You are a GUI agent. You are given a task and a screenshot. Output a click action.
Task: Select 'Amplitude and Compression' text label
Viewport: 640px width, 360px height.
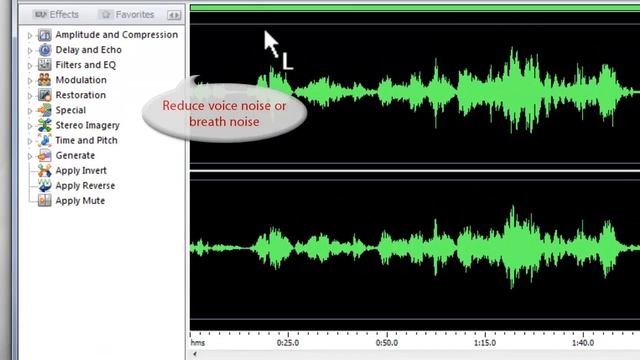click(117, 35)
